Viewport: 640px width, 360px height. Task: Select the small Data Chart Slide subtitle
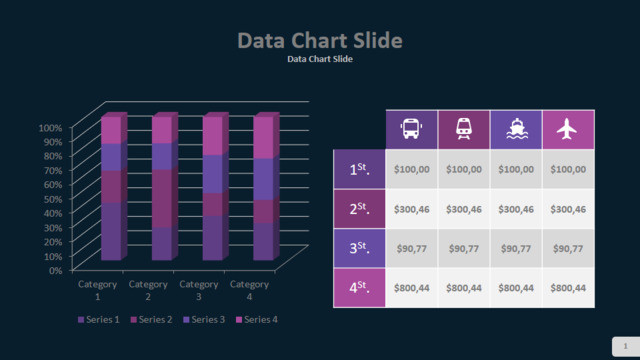(x=320, y=59)
